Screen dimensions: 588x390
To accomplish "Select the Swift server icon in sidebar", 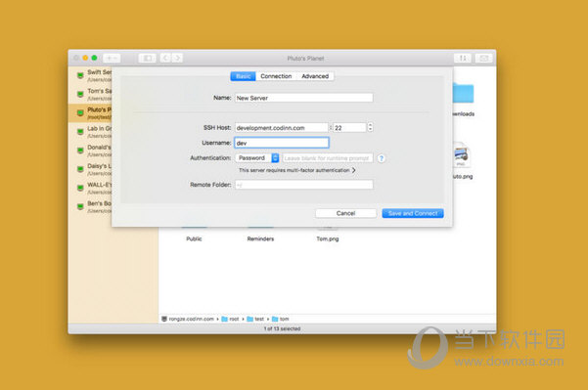I will coord(80,75).
